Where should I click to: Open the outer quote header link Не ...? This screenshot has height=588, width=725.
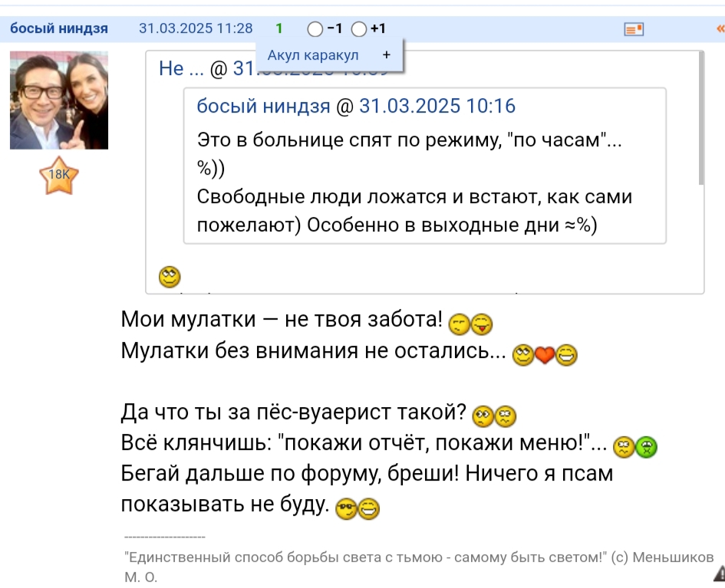[182, 68]
